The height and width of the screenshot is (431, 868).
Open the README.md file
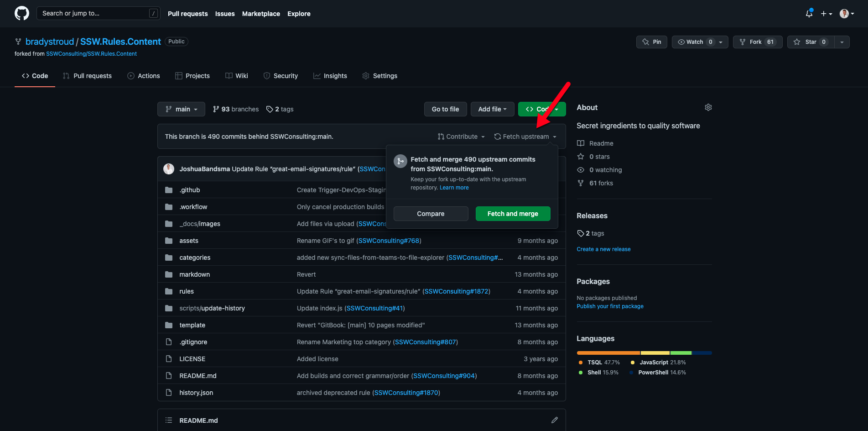pos(198,376)
